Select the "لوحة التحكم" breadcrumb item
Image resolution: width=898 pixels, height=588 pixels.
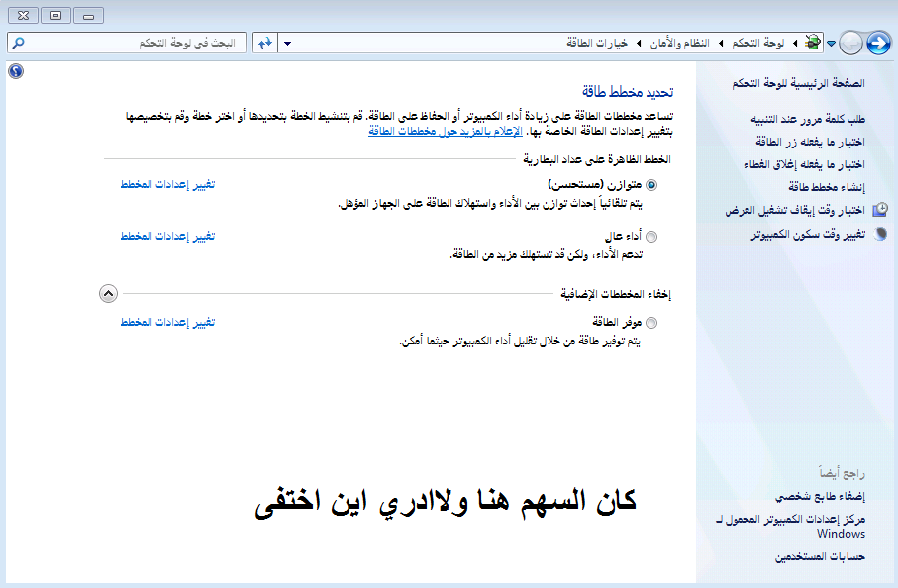click(x=757, y=43)
